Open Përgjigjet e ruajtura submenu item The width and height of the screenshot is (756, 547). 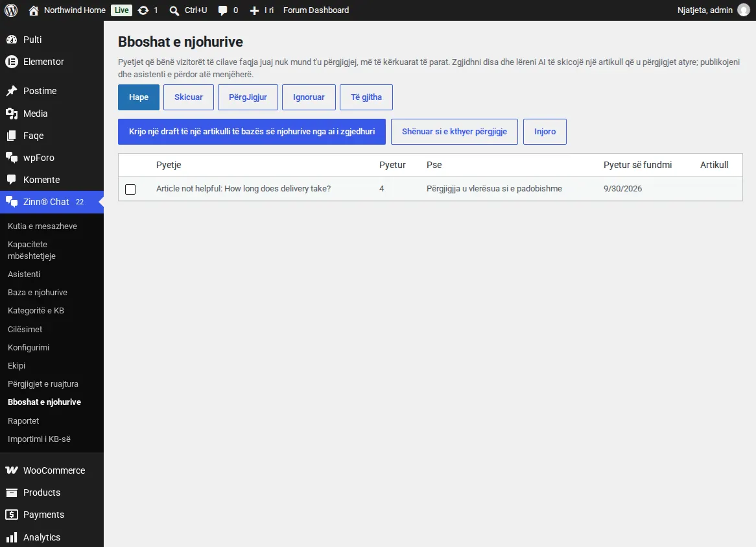[x=43, y=384]
